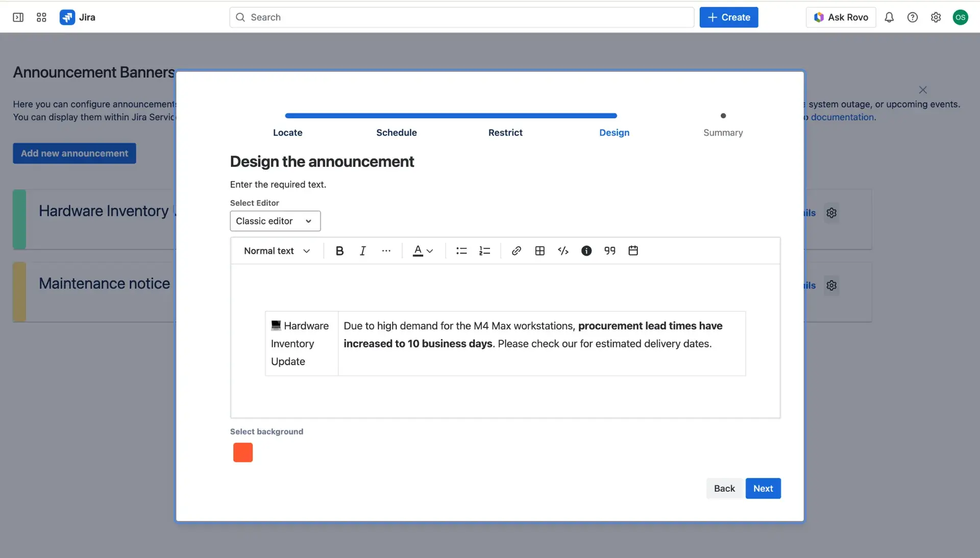The width and height of the screenshot is (980, 558).
Task: Expand the text color picker
Action: tap(429, 250)
